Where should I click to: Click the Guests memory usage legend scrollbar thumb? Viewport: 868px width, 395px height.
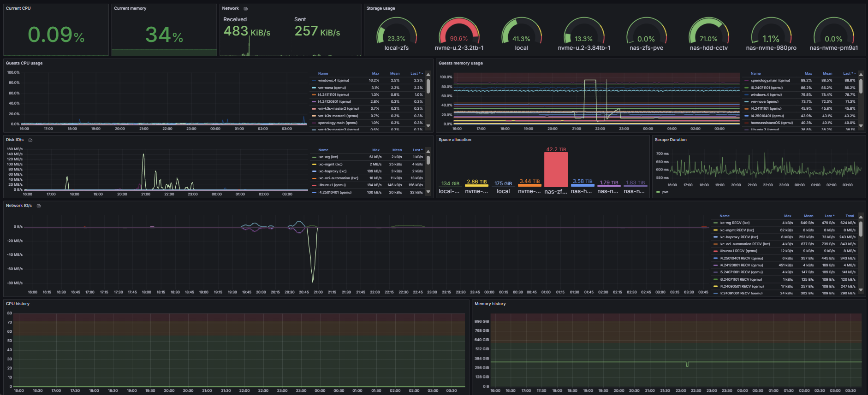(x=861, y=86)
